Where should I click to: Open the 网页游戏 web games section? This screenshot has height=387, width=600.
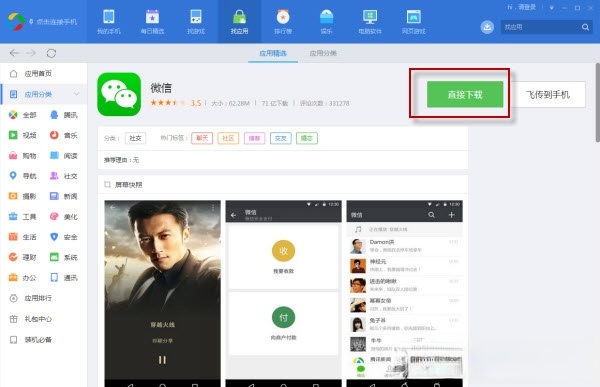coord(414,21)
